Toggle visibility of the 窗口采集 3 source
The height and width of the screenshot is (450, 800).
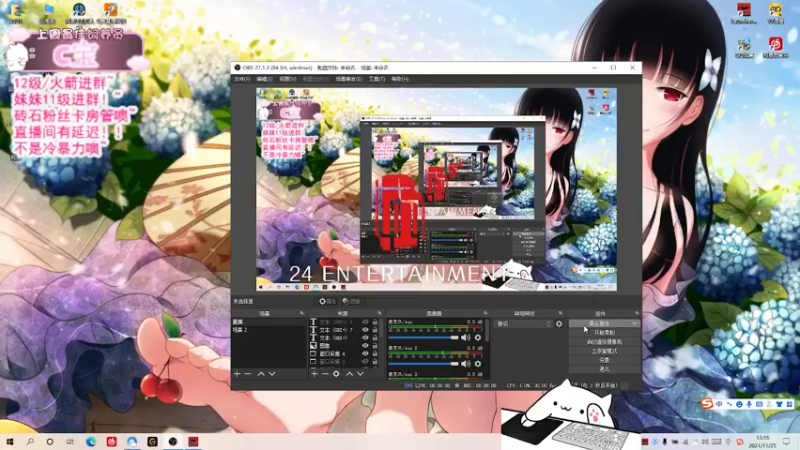365,361
